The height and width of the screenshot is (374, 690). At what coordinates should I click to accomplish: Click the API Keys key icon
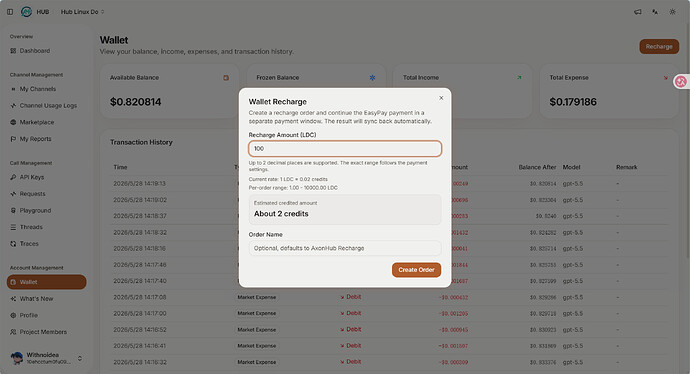coord(13,177)
